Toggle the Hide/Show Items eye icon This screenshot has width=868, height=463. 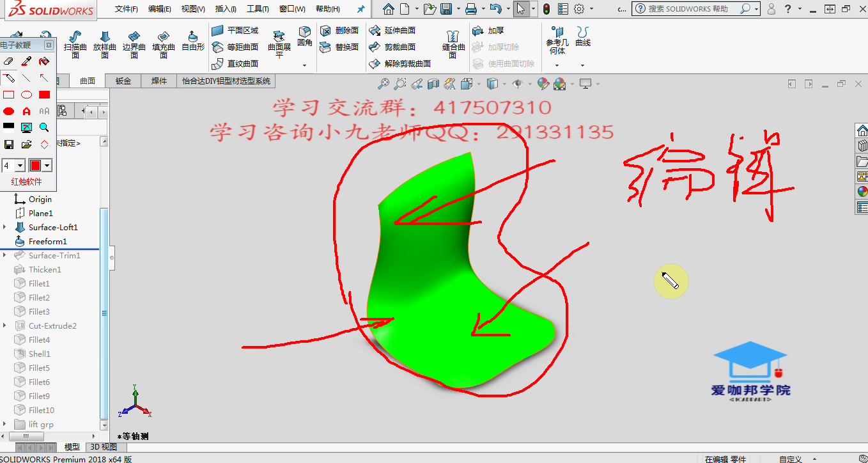click(518, 84)
